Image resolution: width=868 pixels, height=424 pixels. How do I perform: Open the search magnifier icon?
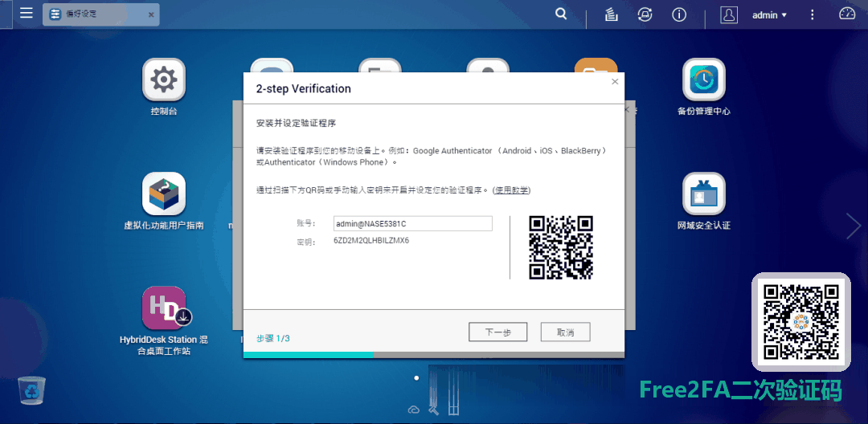pos(561,14)
